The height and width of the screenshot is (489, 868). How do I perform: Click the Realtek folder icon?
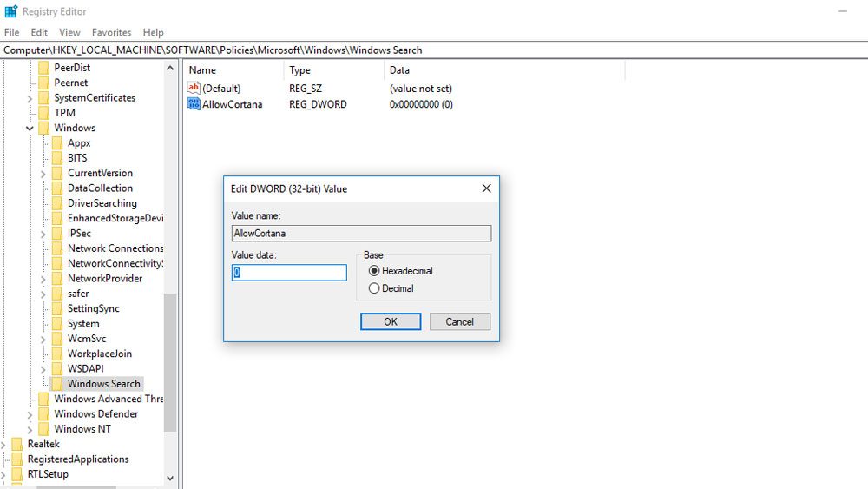point(17,444)
